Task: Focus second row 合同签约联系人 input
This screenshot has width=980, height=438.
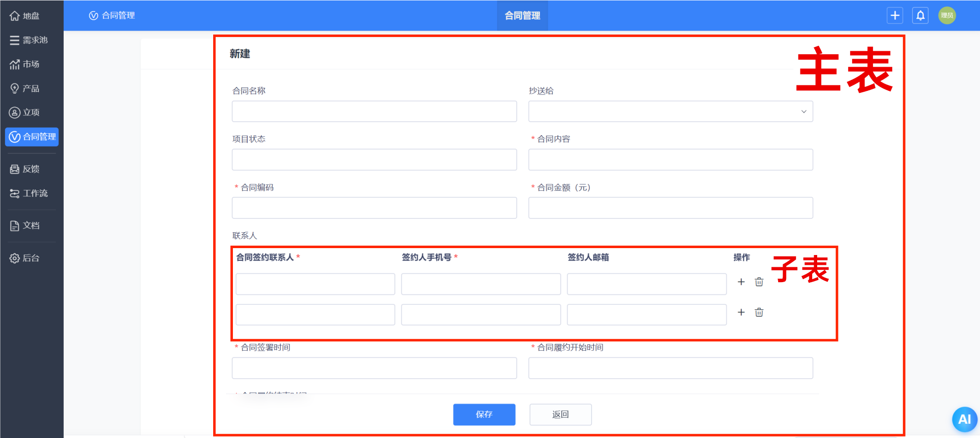Action: (315, 315)
